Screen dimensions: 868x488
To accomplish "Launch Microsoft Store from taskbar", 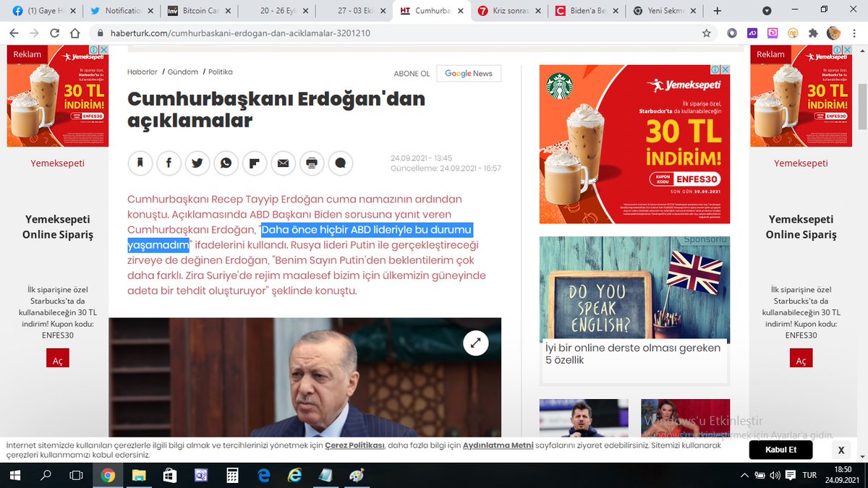I will coord(169,476).
